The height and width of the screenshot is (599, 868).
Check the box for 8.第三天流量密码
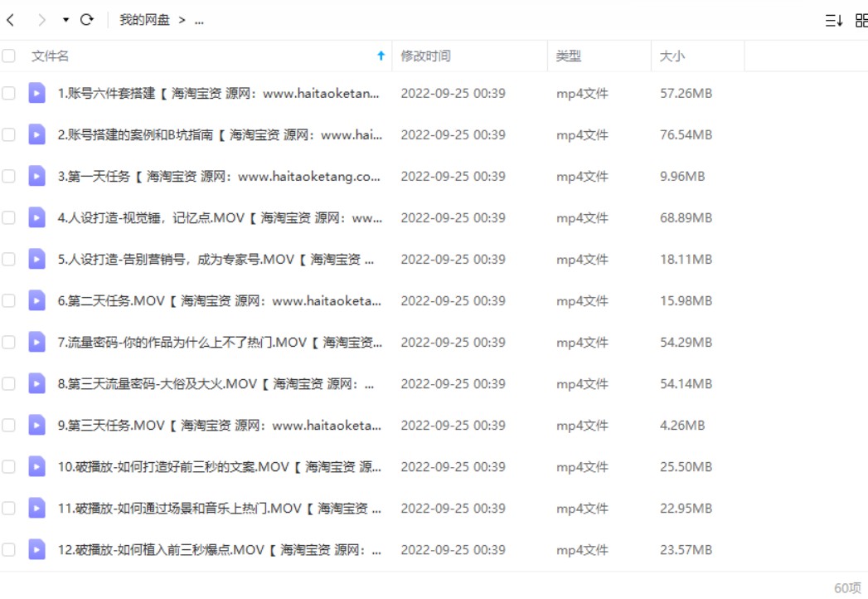pyautogui.click(x=8, y=384)
